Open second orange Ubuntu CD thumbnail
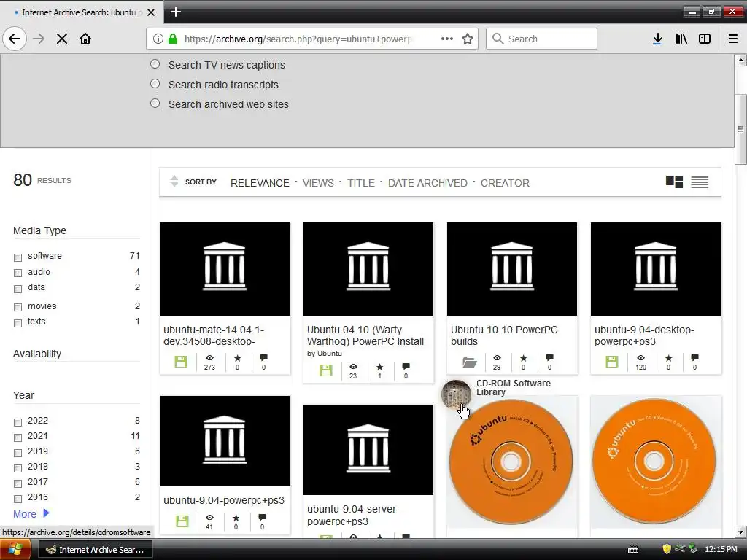 point(654,461)
